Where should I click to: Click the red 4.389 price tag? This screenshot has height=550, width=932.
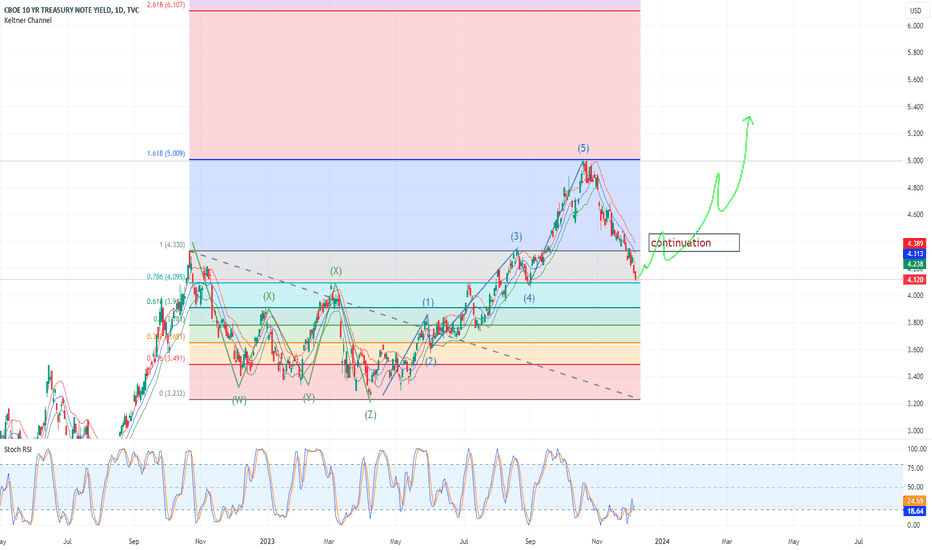coord(914,243)
